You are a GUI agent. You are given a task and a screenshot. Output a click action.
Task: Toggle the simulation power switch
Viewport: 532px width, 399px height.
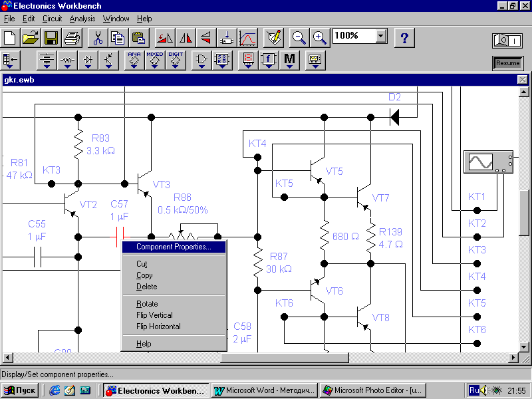(x=507, y=41)
